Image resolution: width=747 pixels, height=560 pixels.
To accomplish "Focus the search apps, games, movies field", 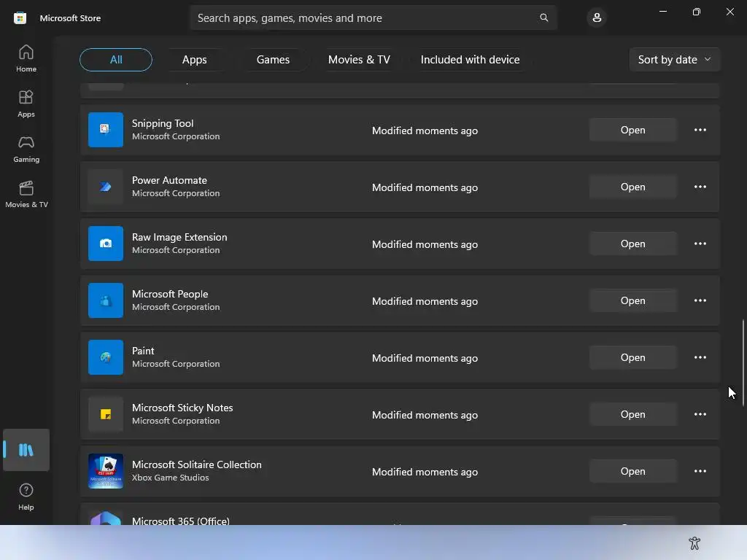I will [373, 17].
